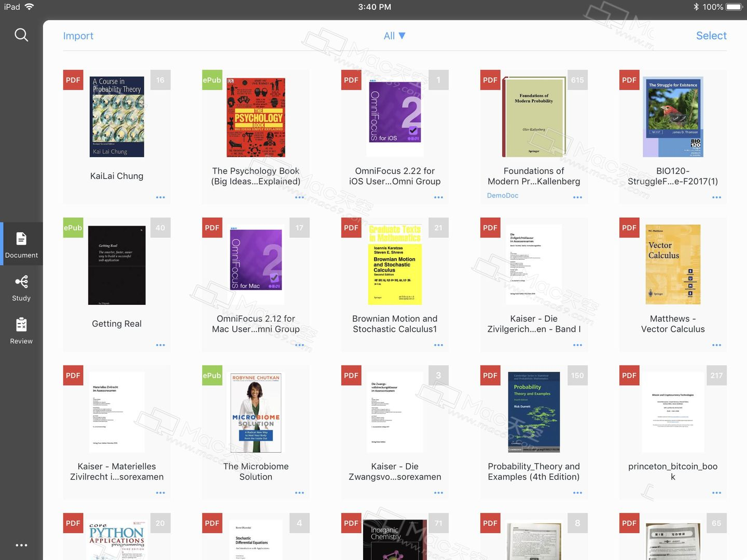Select 'Brownian Motion and Stochastic Calculus1' title
This screenshot has height=560, width=747.
click(x=395, y=324)
